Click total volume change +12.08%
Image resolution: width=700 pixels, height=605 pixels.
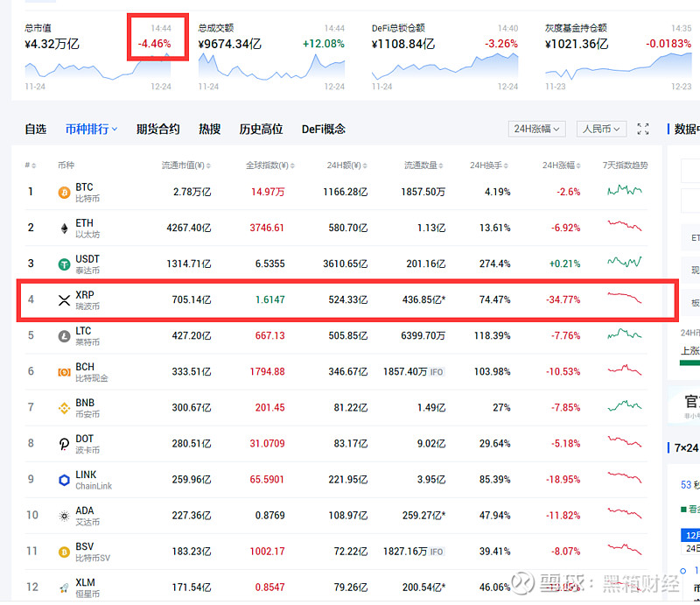[324, 44]
